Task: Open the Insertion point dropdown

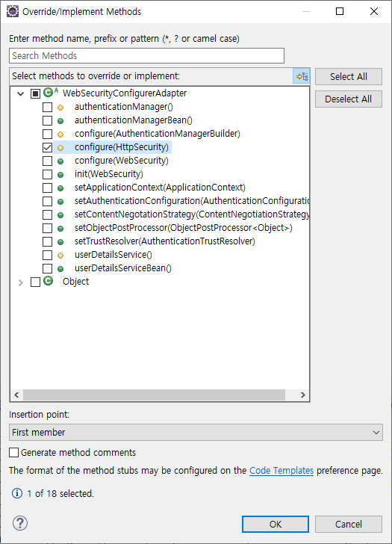Action: [x=196, y=432]
